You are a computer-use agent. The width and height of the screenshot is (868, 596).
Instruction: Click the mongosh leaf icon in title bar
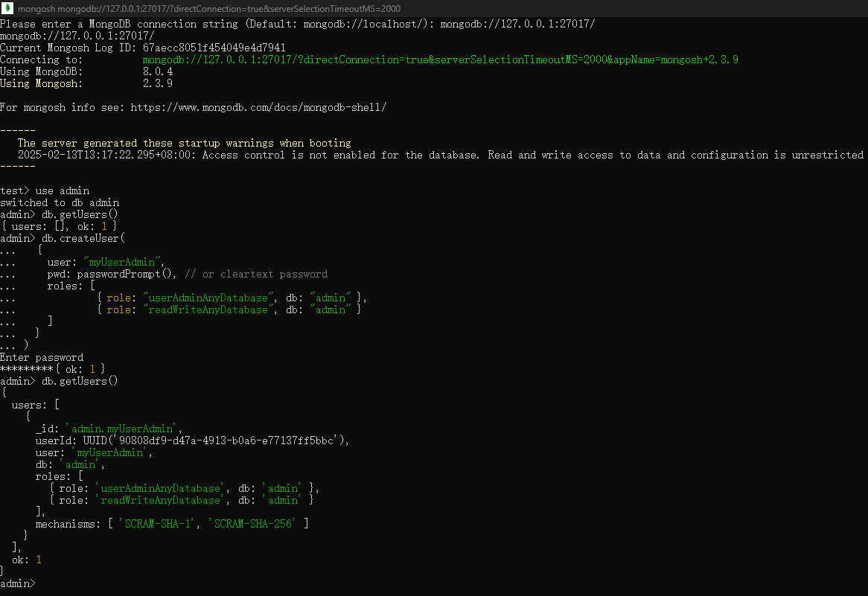[8, 9]
